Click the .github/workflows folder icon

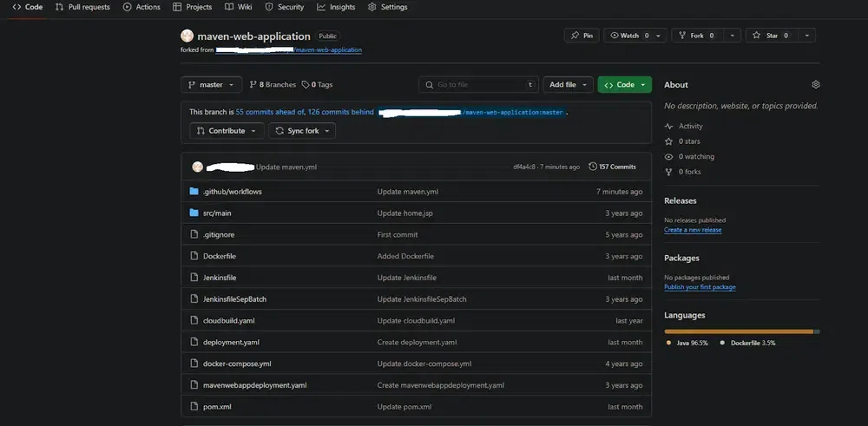tap(194, 192)
